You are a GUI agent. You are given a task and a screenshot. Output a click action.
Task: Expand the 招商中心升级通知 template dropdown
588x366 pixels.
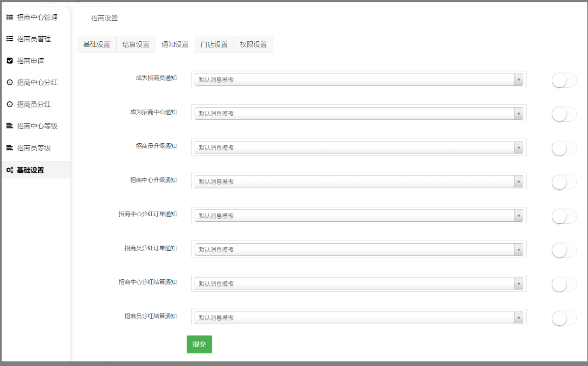[x=359, y=181]
